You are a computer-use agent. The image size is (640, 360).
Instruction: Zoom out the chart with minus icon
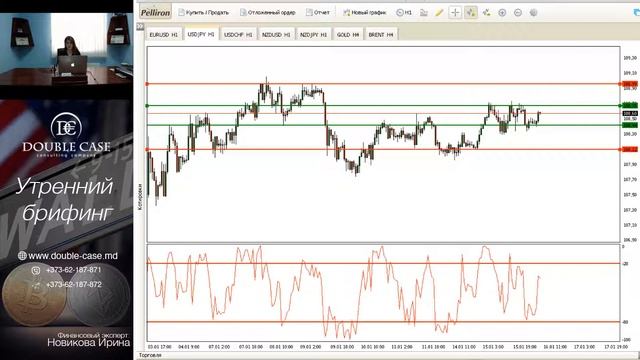tap(518, 13)
